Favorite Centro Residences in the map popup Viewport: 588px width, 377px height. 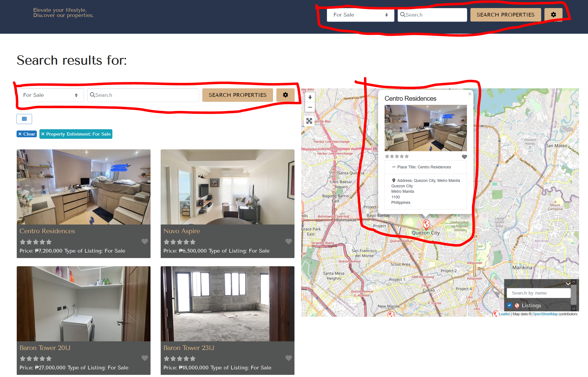click(464, 157)
